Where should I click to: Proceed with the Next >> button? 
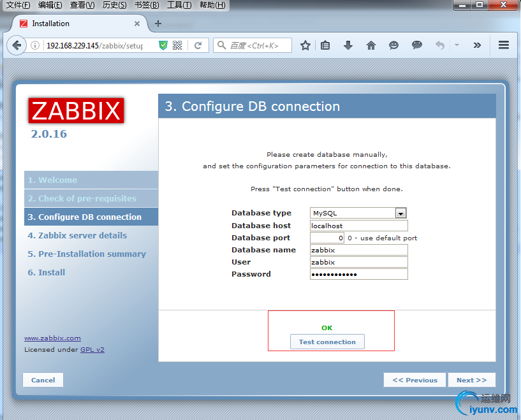pos(471,380)
